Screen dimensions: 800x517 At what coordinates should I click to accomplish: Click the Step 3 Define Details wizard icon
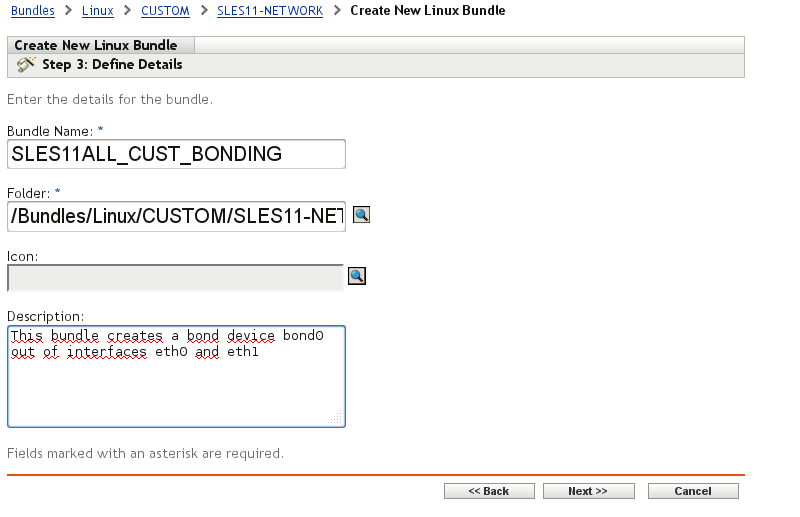coord(26,65)
